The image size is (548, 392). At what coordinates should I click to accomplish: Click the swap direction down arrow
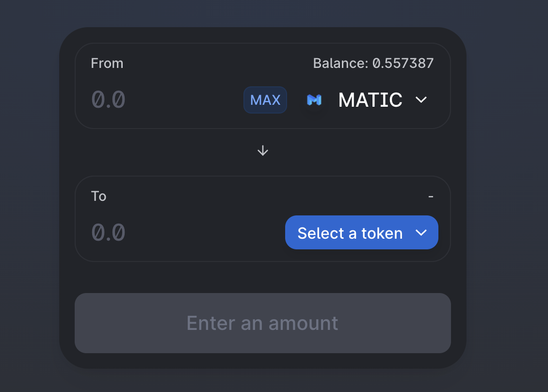[x=263, y=151]
